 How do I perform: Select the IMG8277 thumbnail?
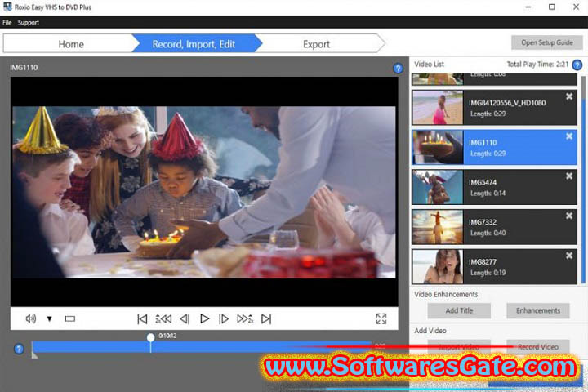[x=438, y=266]
